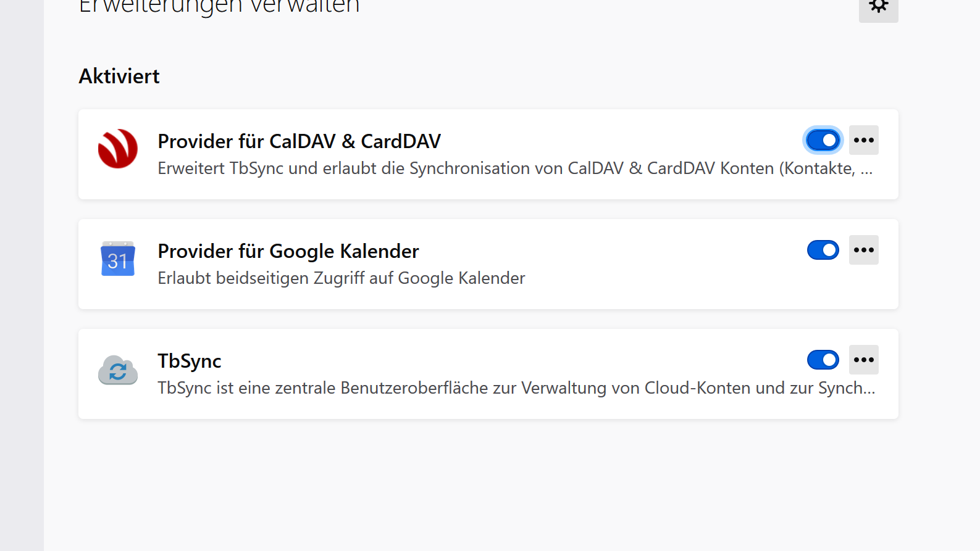Toggle off Provider für Google Kalender
Image resolution: width=980 pixels, height=551 pixels.
point(823,250)
